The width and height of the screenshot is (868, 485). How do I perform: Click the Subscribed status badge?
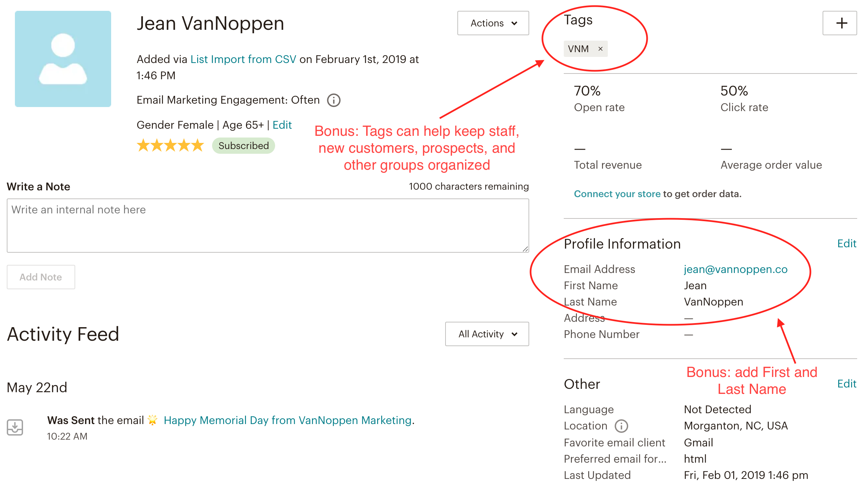click(x=243, y=146)
